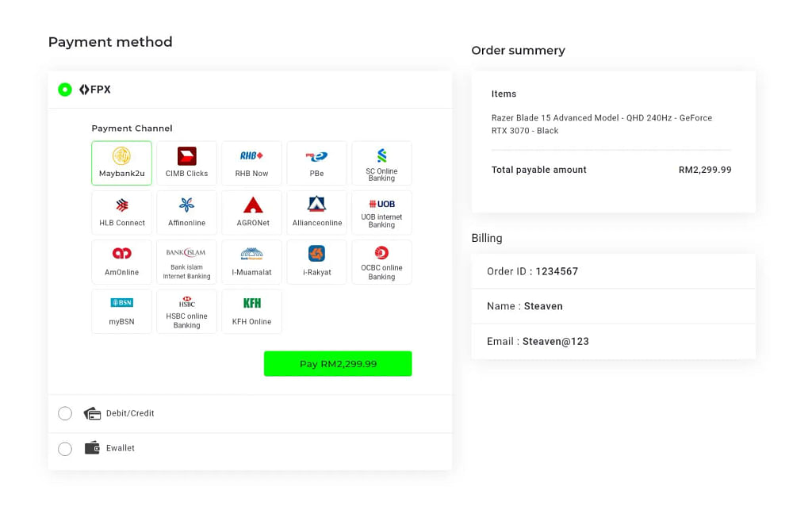Click the Email billing row
812x525 pixels.
click(x=613, y=342)
